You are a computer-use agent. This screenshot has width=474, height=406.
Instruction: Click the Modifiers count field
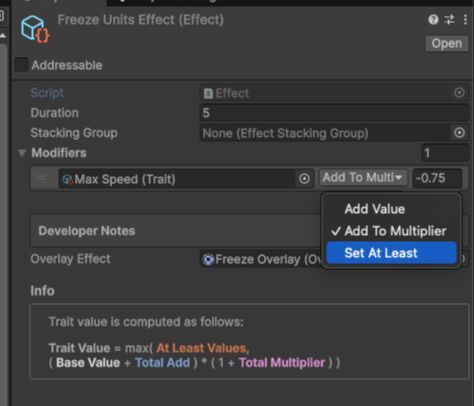point(445,153)
